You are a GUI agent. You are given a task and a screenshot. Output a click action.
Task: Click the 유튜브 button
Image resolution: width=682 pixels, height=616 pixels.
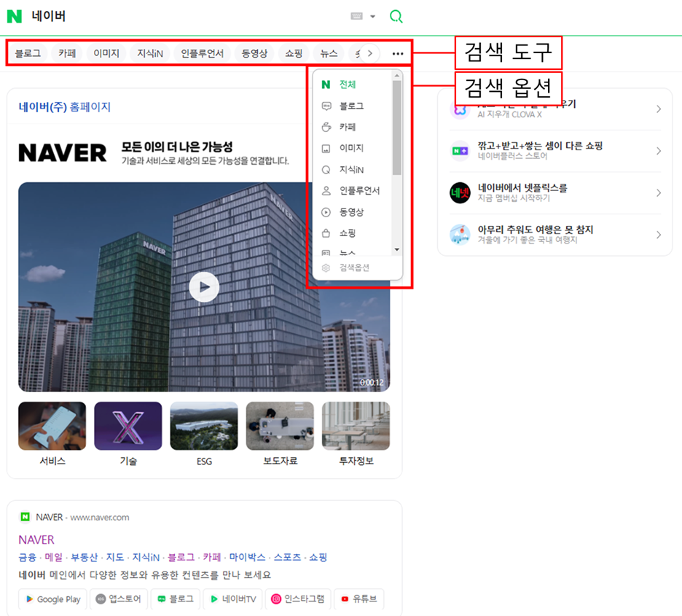pyautogui.click(x=358, y=599)
